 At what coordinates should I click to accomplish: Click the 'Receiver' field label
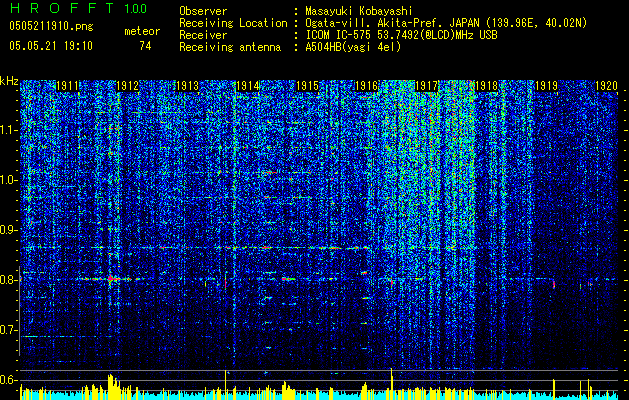[x=203, y=35]
